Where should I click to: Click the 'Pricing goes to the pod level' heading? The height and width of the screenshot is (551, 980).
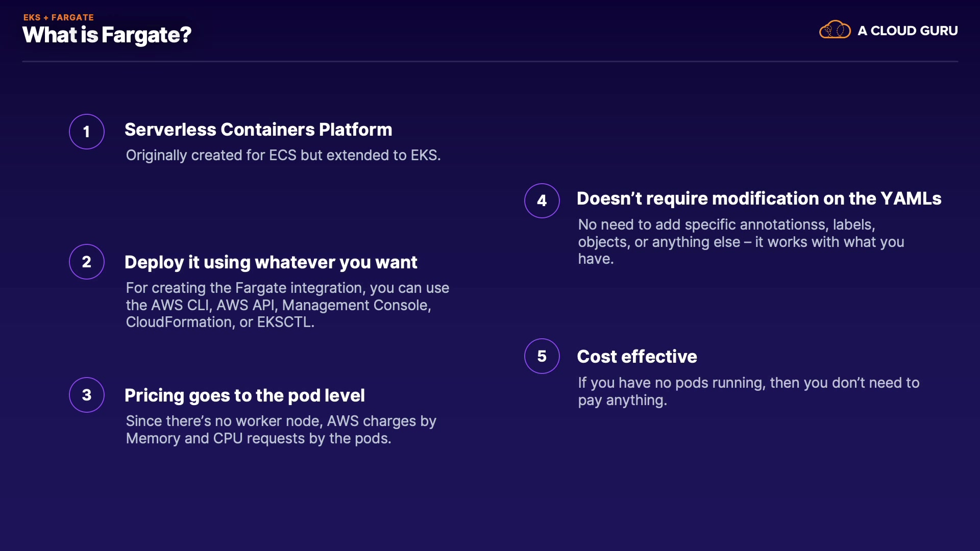tap(244, 395)
